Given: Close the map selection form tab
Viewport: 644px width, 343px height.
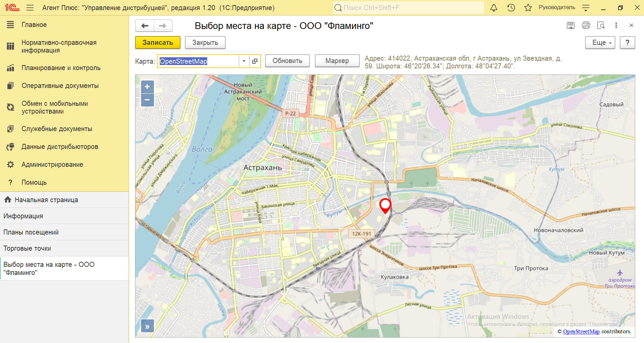Looking at the screenshot, I should point(631,25).
